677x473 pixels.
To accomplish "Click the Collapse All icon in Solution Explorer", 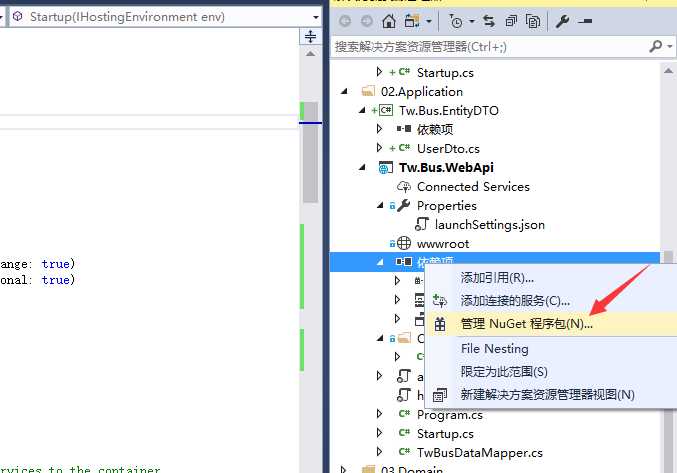I will pos(511,21).
